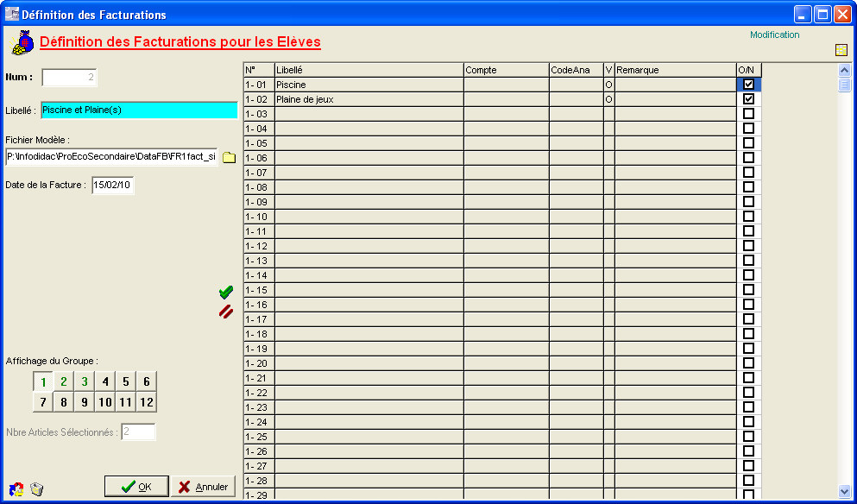
Task: Check the O/N box in row 1-05
Action: (749, 143)
